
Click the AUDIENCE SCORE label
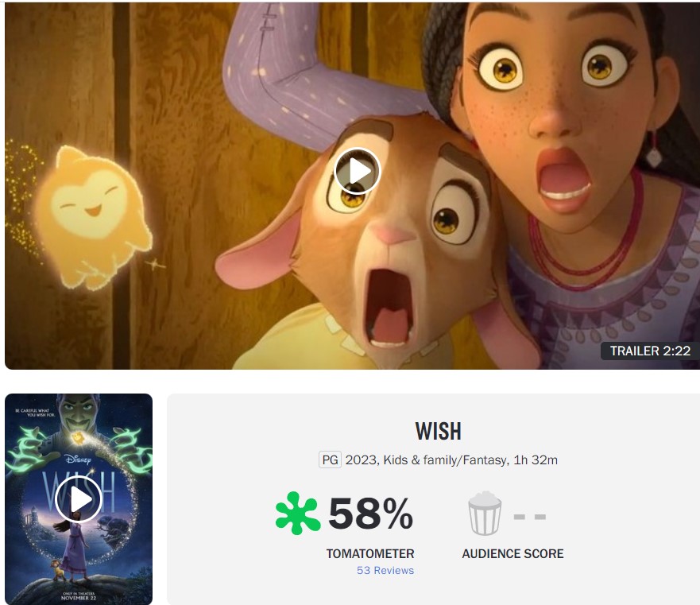coord(512,553)
